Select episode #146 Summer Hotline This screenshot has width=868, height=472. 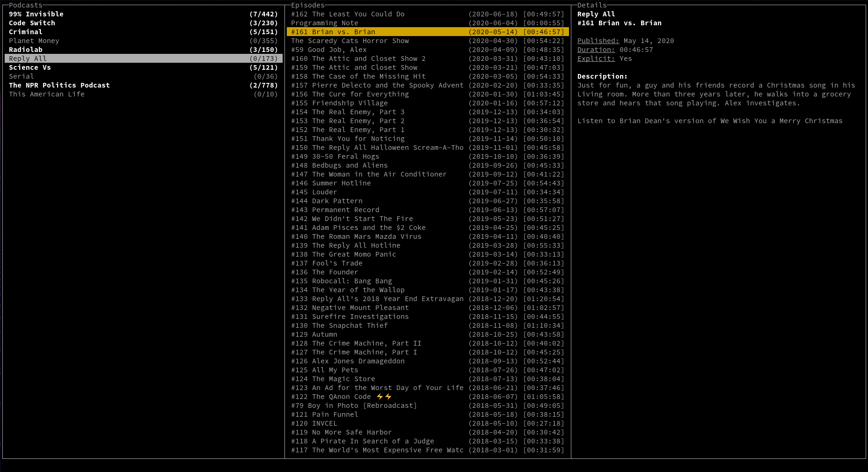[428, 183]
